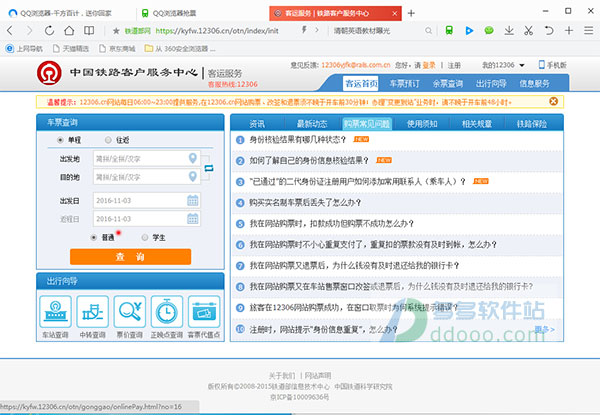600x415 pixels.
Task: Click the location pin in 目的地 field
Action: [193, 176]
